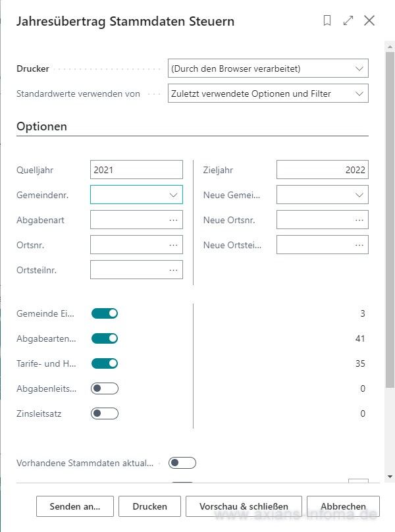The image size is (395, 532).
Task: Click into the Quelljahr input field
Action: click(136, 170)
